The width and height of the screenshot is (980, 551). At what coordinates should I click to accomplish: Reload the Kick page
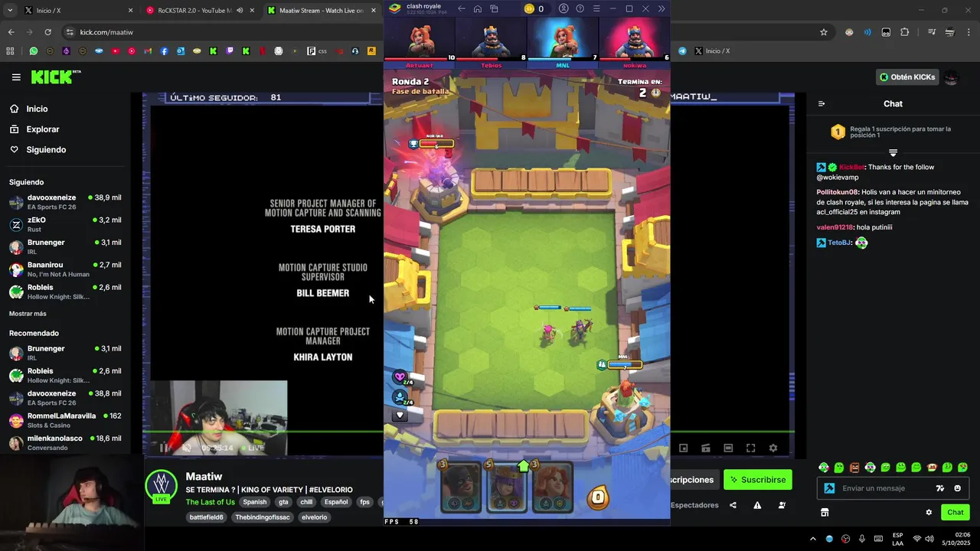(47, 32)
